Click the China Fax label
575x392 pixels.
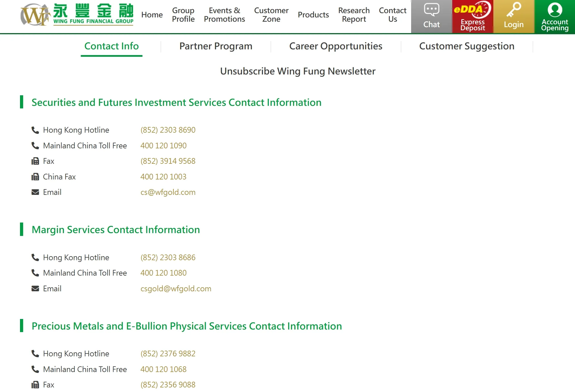tap(59, 177)
